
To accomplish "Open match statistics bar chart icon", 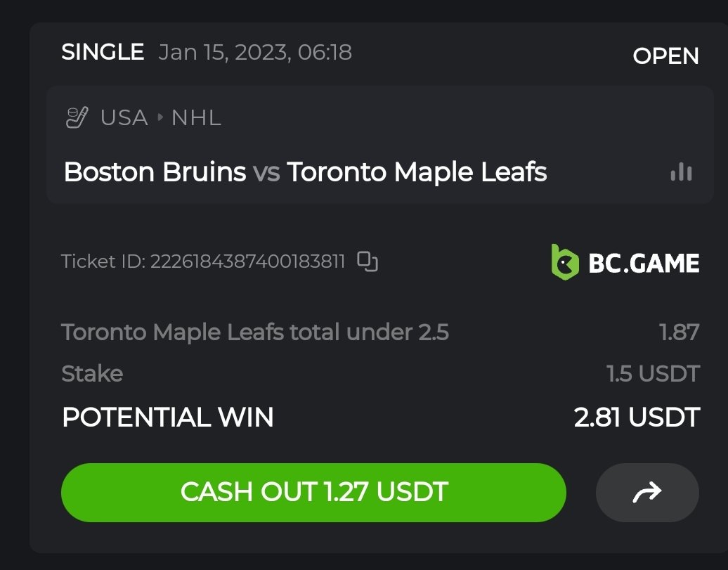I will click(681, 172).
